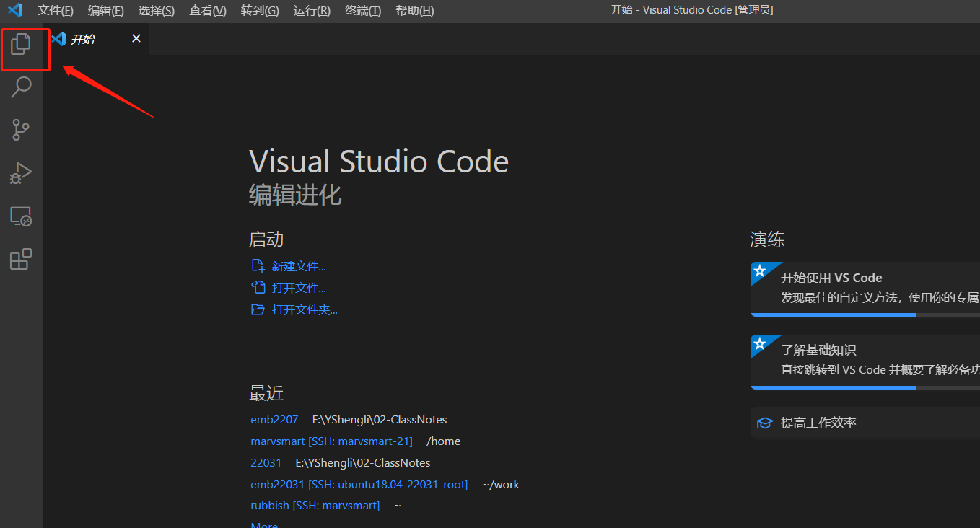Open the 查看(V) menu
The height and width of the screenshot is (528, 980).
point(208,10)
